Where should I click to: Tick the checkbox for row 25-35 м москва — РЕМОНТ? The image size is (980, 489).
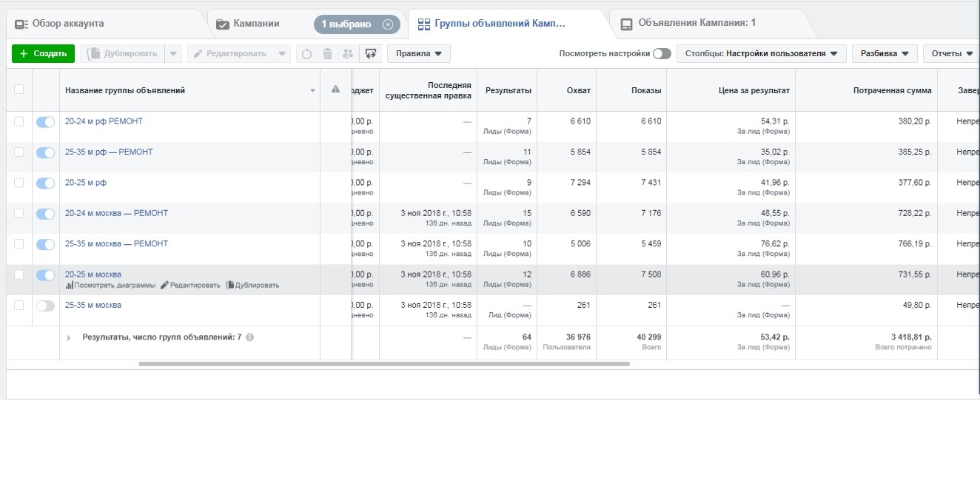(19, 243)
